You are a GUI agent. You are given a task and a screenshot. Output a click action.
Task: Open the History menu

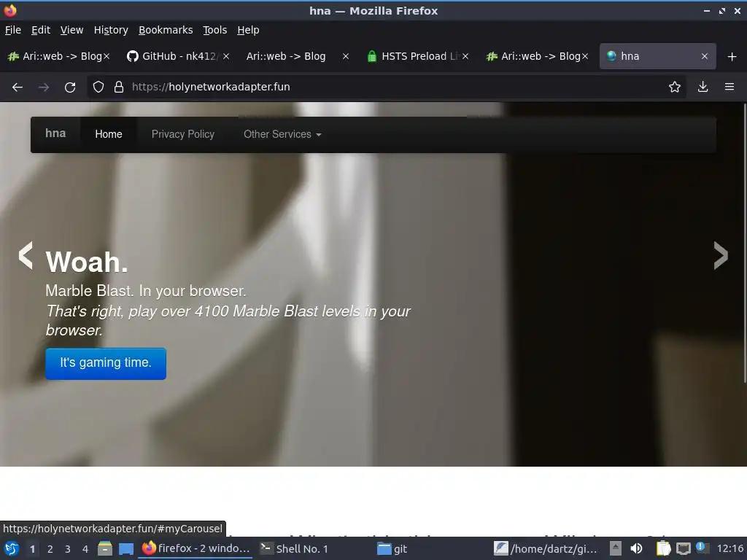point(111,30)
